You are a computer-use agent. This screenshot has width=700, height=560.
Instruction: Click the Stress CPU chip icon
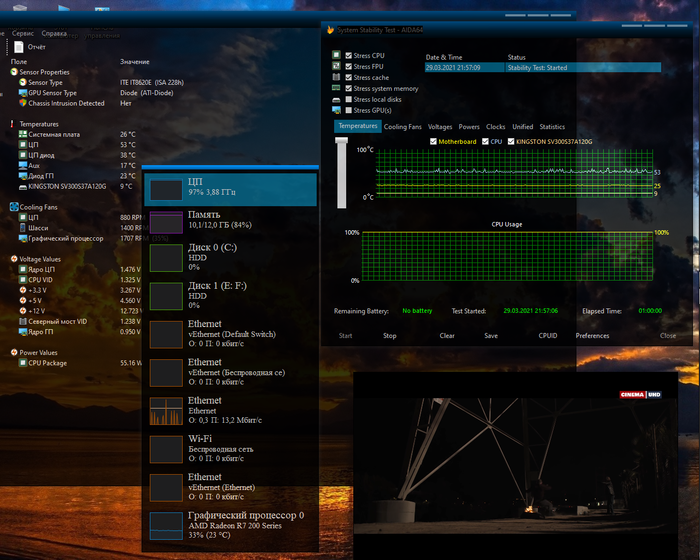336,55
